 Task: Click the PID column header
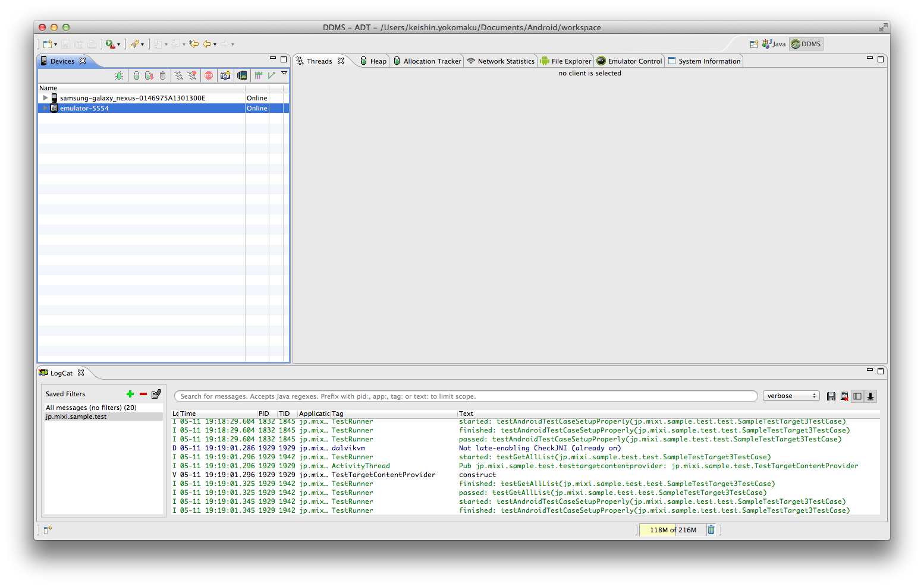click(267, 414)
